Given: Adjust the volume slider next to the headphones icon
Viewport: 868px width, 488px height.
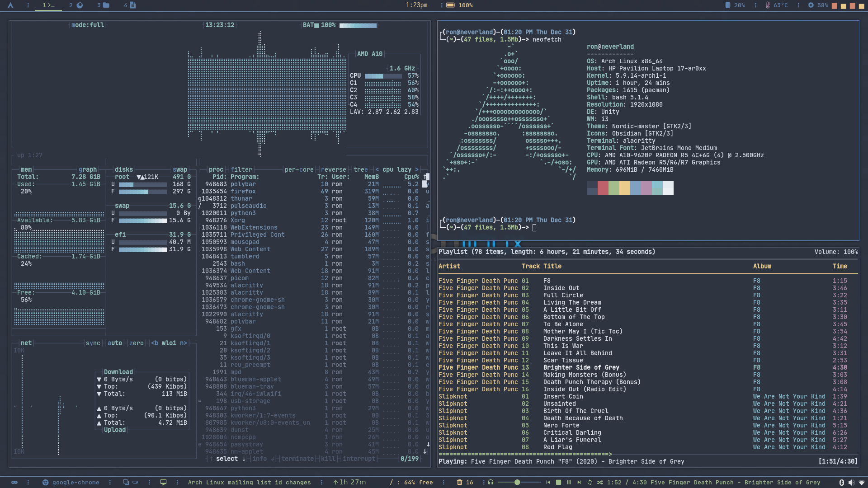Looking at the screenshot, I should (x=517, y=482).
